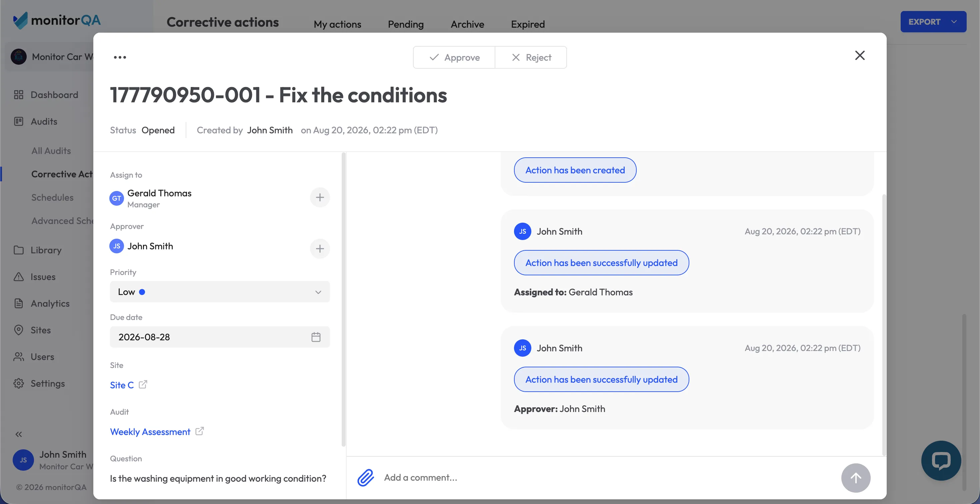
Task: Open the three-dots more options menu
Action: pyautogui.click(x=120, y=57)
